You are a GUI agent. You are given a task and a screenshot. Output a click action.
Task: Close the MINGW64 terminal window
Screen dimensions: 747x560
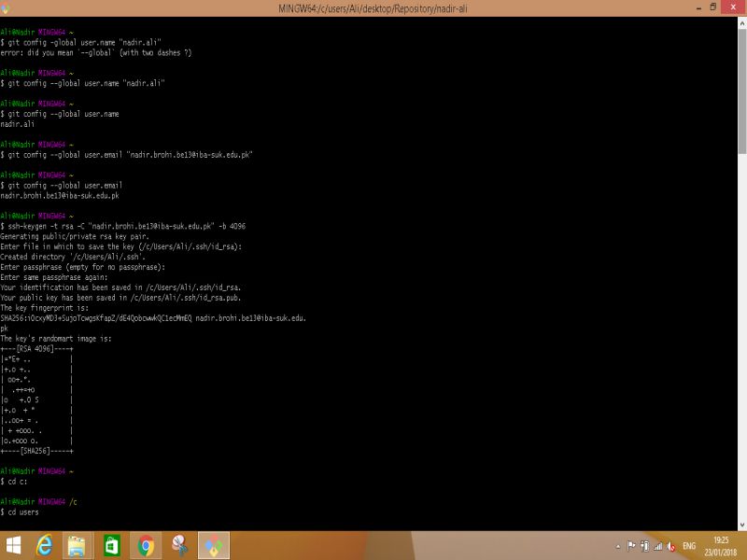(733, 7)
